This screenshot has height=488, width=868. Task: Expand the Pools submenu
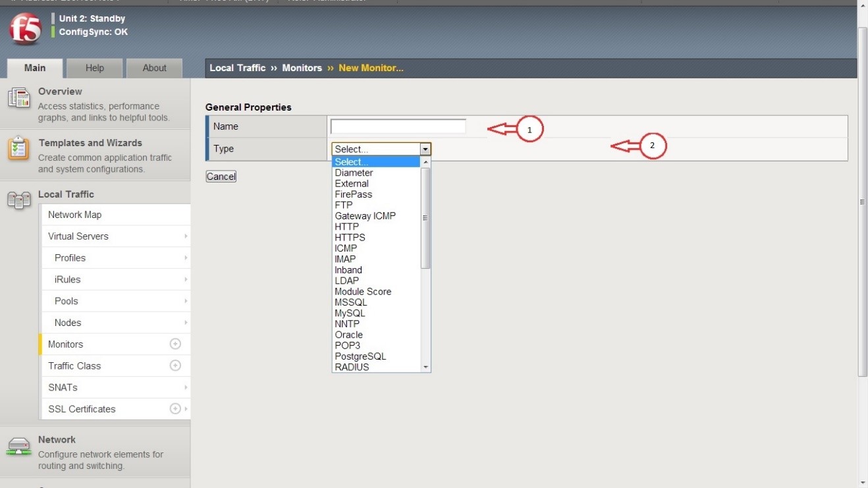(x=186, y=301)
